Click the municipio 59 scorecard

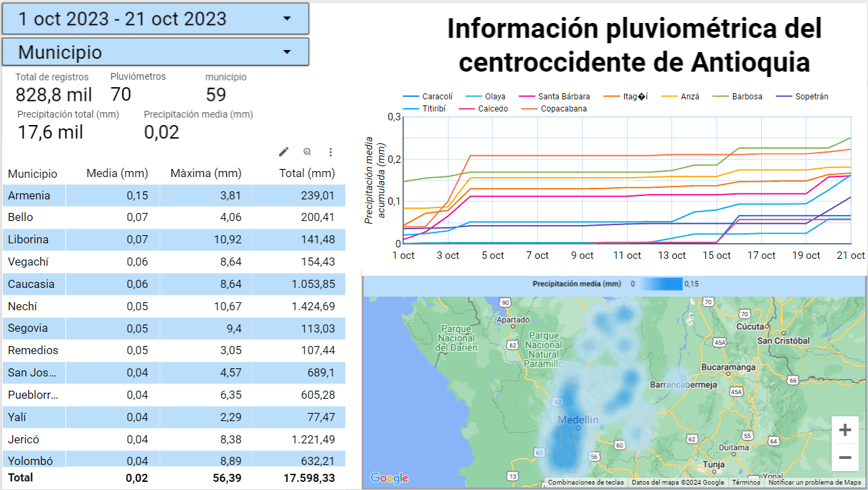tap(226, 88)
